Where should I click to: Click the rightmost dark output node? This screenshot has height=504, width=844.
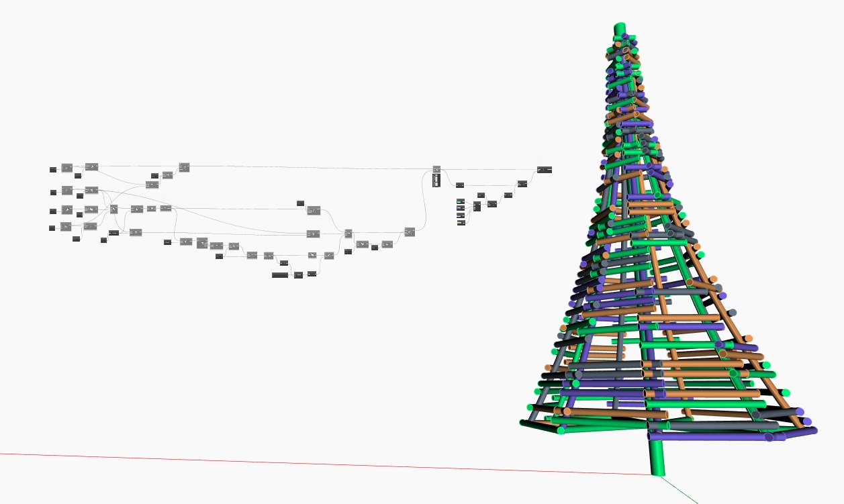pos(545,170)
